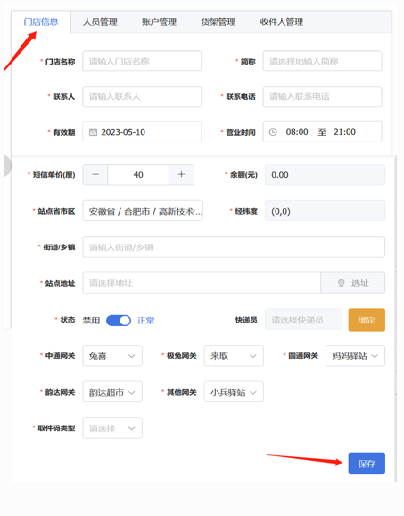Click the orange 绑定 button
The height and width of the screenshot is (516, 404).
click(x=367, y=320)
